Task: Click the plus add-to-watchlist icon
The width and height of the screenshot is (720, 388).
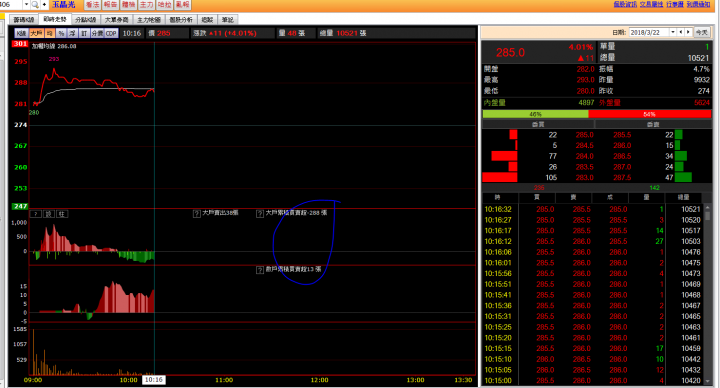Action: coord(45,5)
